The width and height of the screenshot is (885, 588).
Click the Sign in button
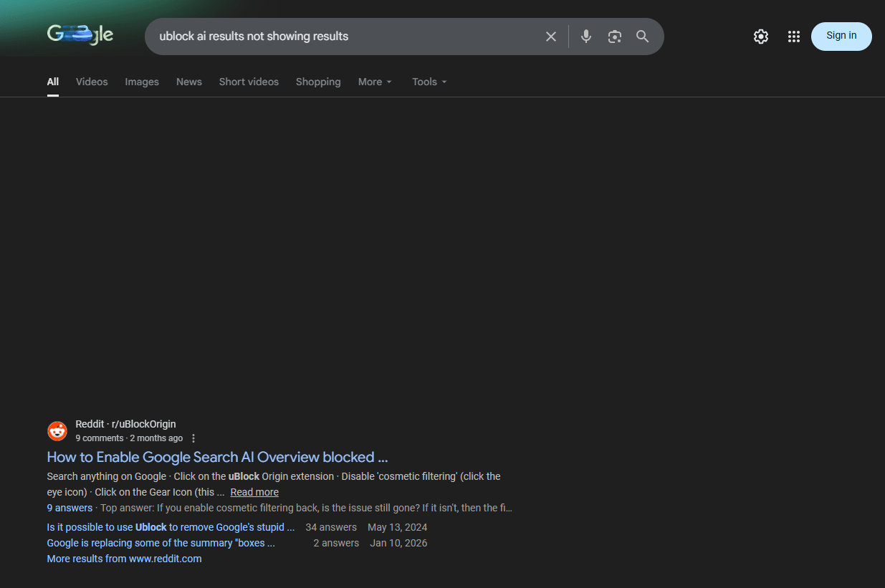click(841, 36)
